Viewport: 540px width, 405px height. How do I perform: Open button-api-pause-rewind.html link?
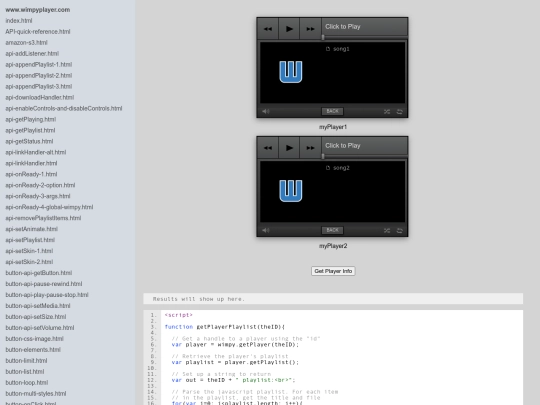tap(43, 284)
